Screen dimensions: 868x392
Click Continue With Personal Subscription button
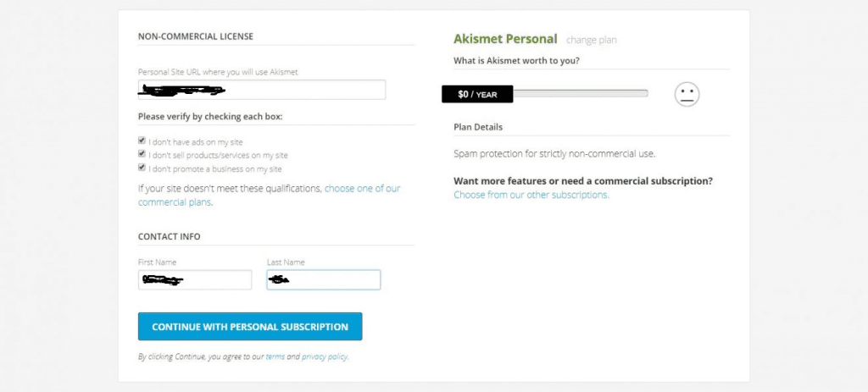click(250, 327)
